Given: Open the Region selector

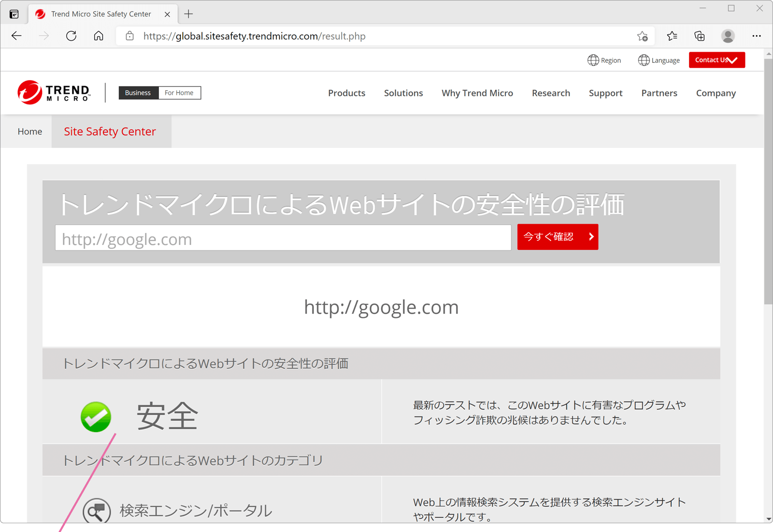Looking at the screenshot, I should [x=604, y=60].
